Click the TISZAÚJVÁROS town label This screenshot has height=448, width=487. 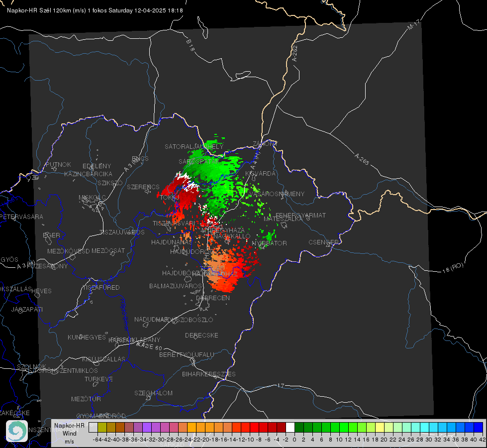(122, 232)
